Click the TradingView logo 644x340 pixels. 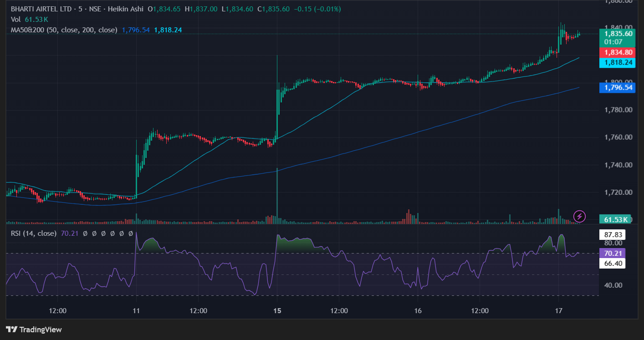[x=34, y=330]
